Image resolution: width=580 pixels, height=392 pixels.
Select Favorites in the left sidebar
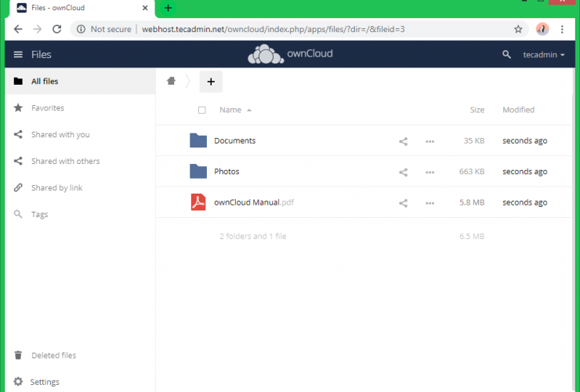coord(47,108)
